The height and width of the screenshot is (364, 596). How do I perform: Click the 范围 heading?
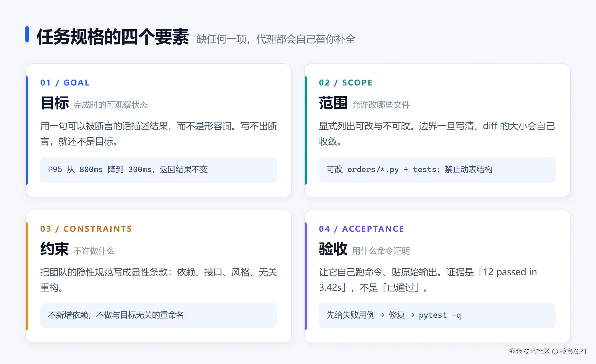click(x=333, y=103)
